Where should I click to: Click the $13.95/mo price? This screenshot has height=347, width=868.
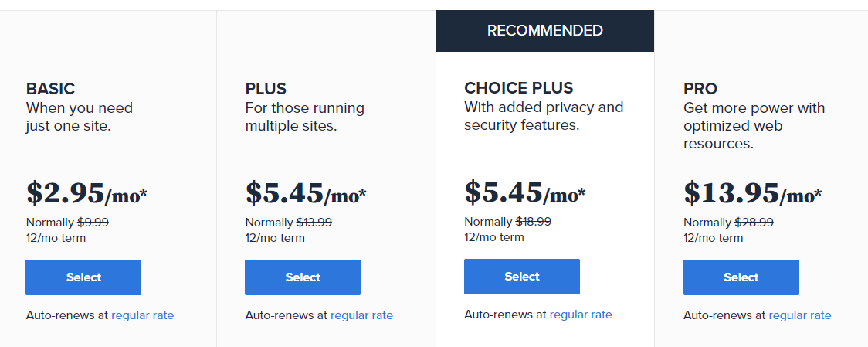(753, 193)
